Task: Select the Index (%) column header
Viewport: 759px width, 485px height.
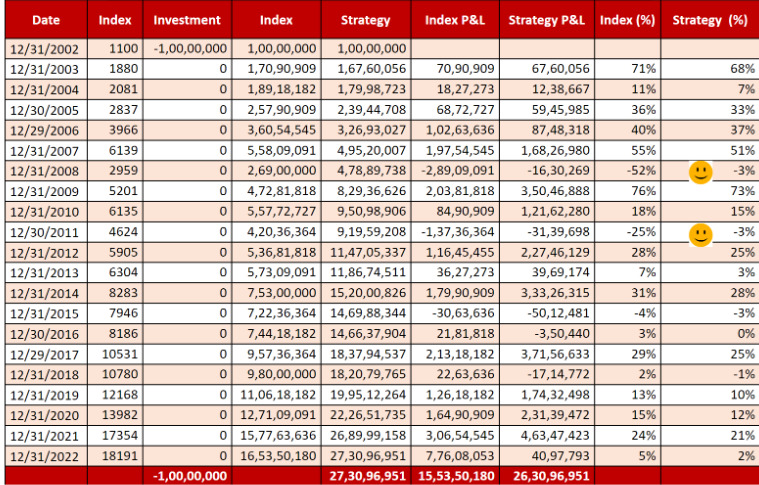Action: tap(627, 20)
